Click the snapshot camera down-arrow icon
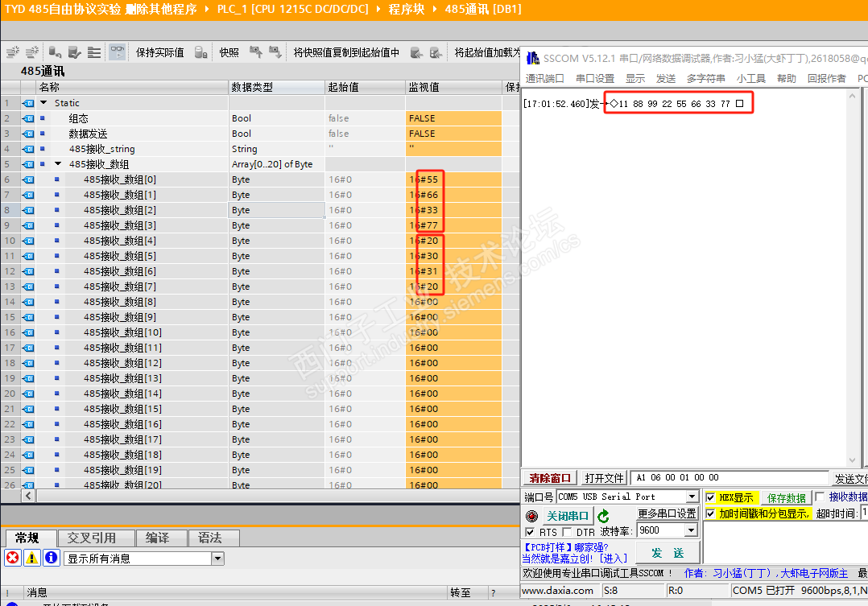This screenshot has height=606, width=868. point(275,52)
